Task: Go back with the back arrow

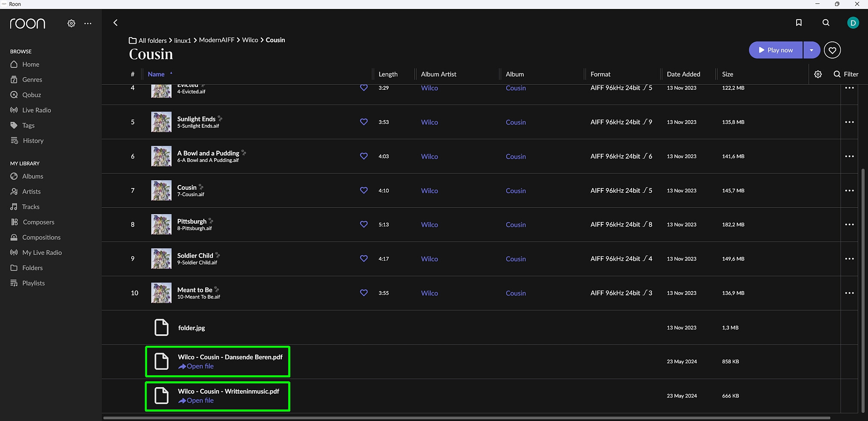Action: tap(115, 23)
